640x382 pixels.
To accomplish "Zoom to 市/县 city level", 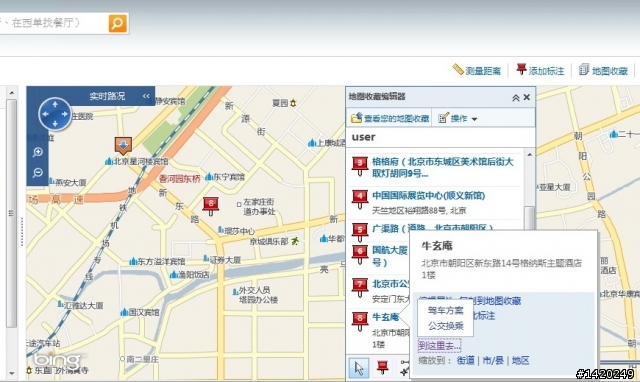I will point(493,360).
